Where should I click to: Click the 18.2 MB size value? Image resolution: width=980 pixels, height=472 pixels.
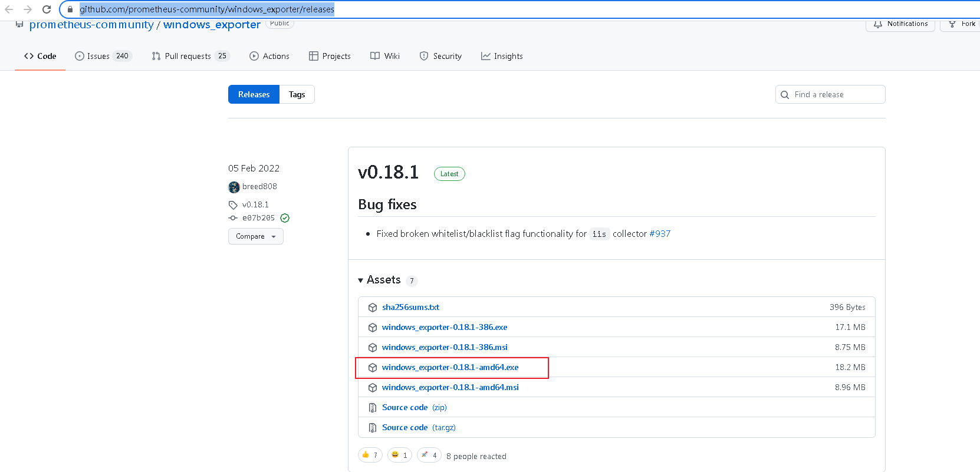pos(850,367)
